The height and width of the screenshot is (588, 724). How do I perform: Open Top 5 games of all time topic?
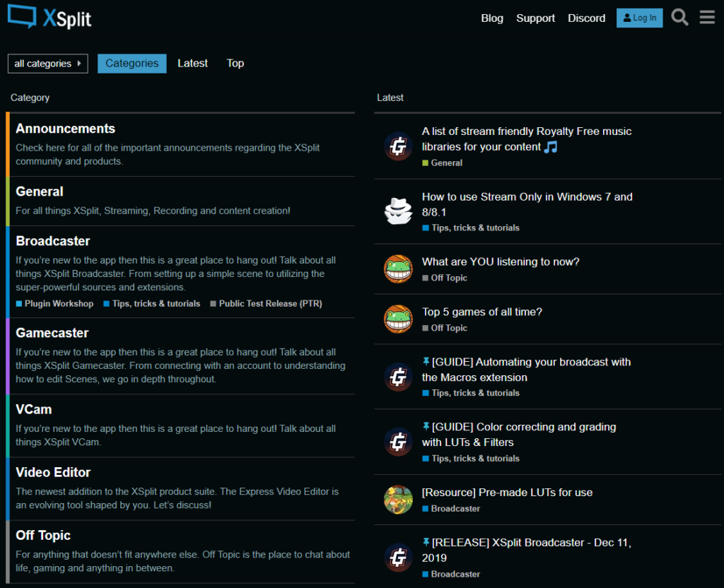[482, 312]
